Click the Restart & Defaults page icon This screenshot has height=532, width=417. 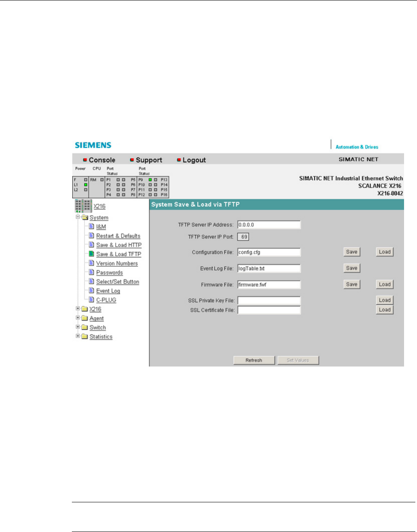click(92, 235)
